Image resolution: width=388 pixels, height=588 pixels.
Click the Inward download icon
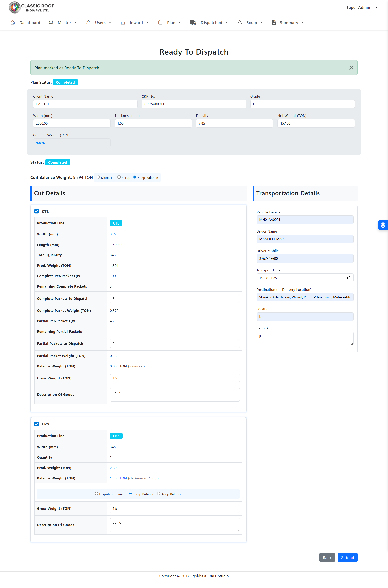point(123,22)
